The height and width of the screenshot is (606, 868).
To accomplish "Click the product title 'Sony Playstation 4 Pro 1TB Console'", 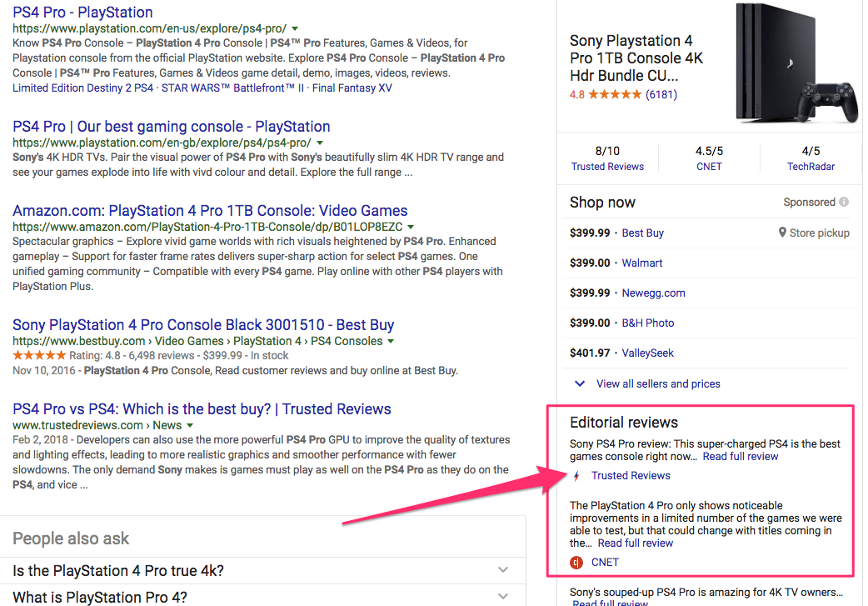I will 636,58.
